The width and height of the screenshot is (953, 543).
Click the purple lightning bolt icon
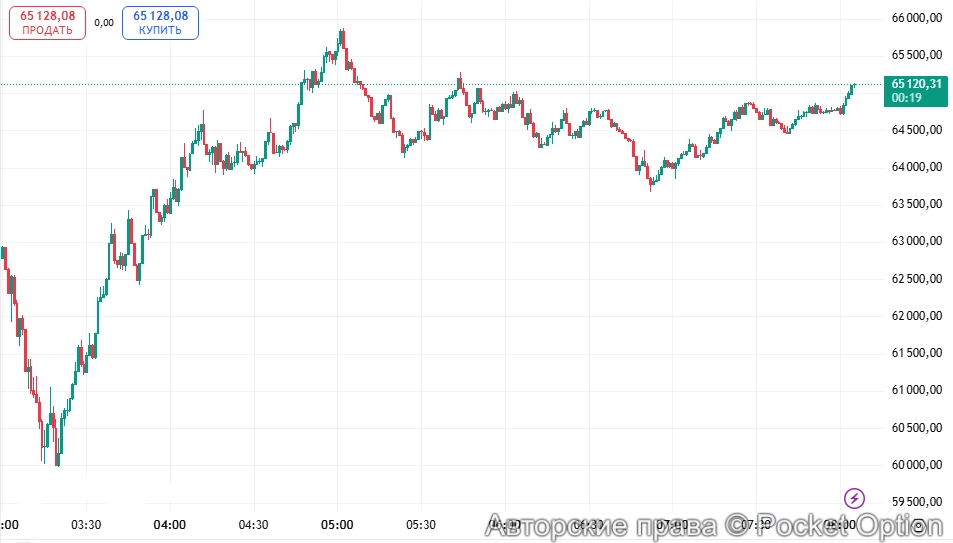click(x=854, y=497)
